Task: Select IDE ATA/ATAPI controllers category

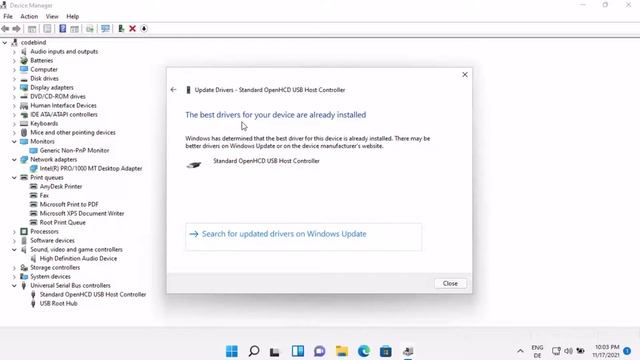Action: pos(64,114)
